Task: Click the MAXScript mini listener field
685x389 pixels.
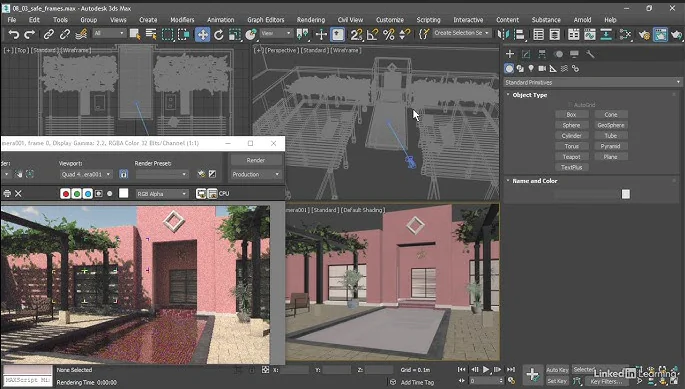Action: coord(28,380)
